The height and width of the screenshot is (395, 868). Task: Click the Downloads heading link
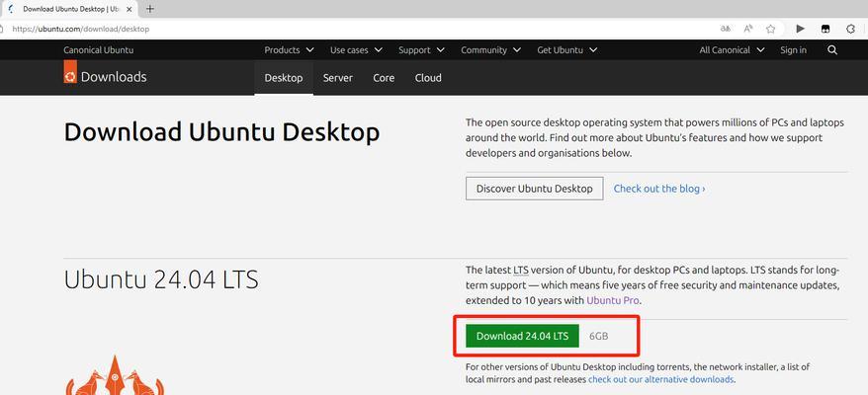114,77
